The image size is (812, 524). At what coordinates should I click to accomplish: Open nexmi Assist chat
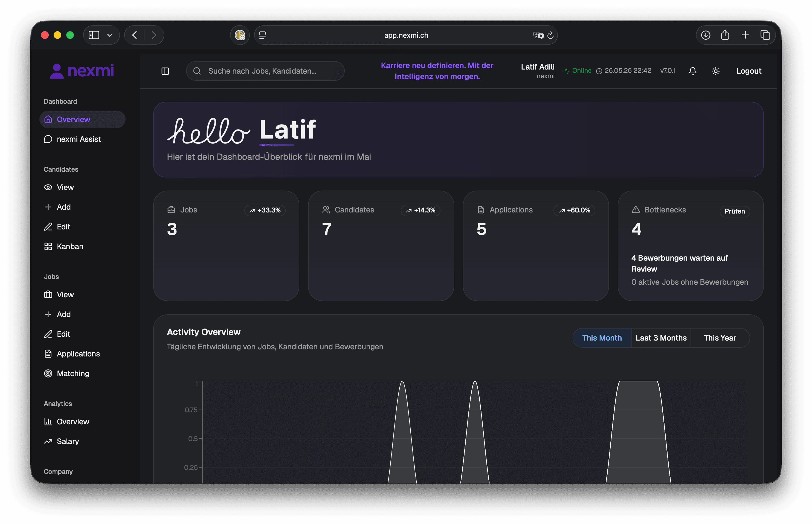[x=82, y=139]
